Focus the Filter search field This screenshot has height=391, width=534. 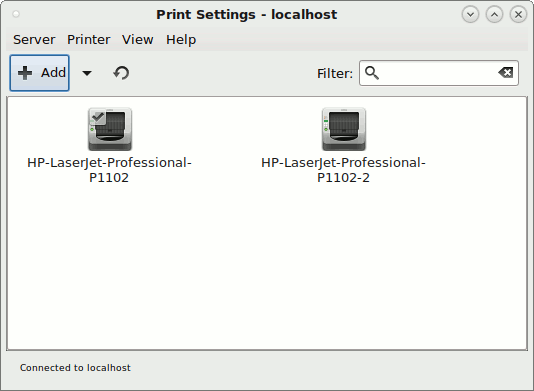click(439, 73)
